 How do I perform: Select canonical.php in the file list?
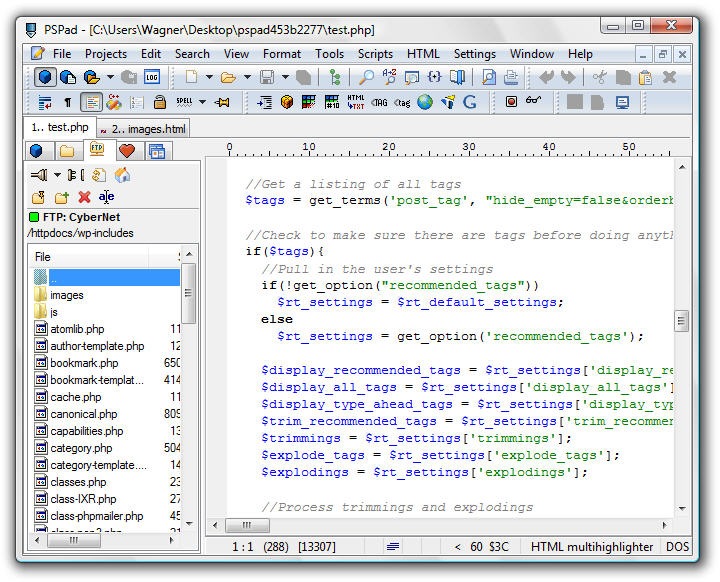click(x=84, y=414)
